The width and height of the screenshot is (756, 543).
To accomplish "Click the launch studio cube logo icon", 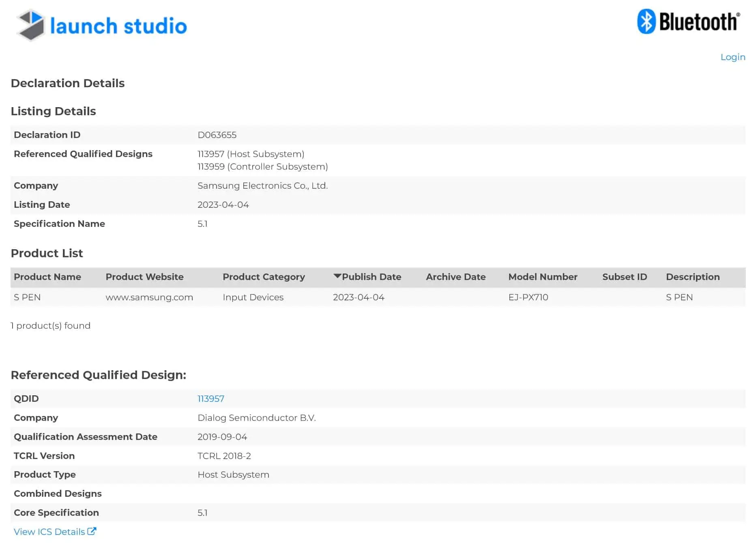I will pyautogui.click(x=30, y=25).
